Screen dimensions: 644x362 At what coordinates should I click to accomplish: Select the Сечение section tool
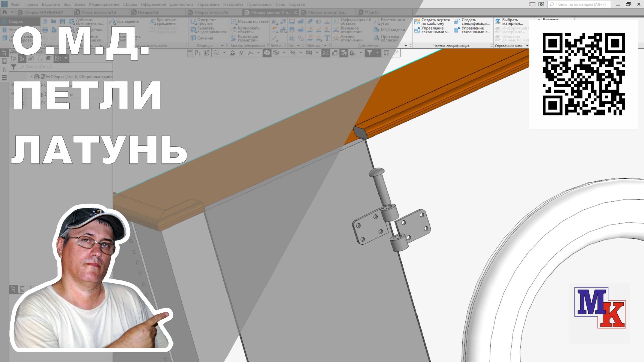click(x=202, y=38)
